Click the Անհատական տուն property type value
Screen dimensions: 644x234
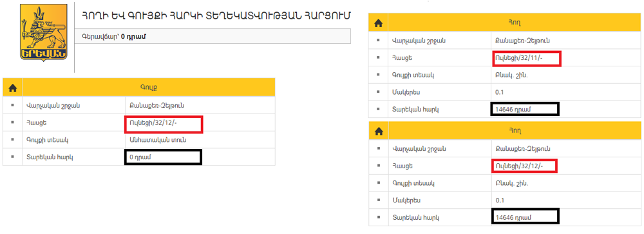[157, 140]
